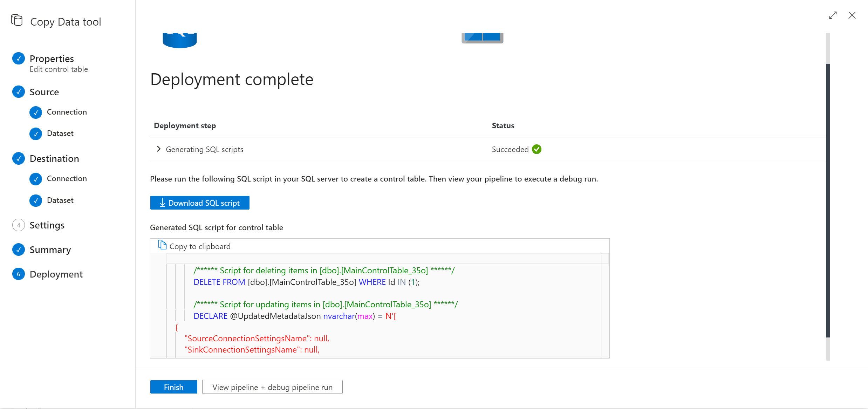Image resolution: width=868 pixels, height=410 pixels.
Task: Select the Dataset under Destination
Action: click(x=60, y=200)
